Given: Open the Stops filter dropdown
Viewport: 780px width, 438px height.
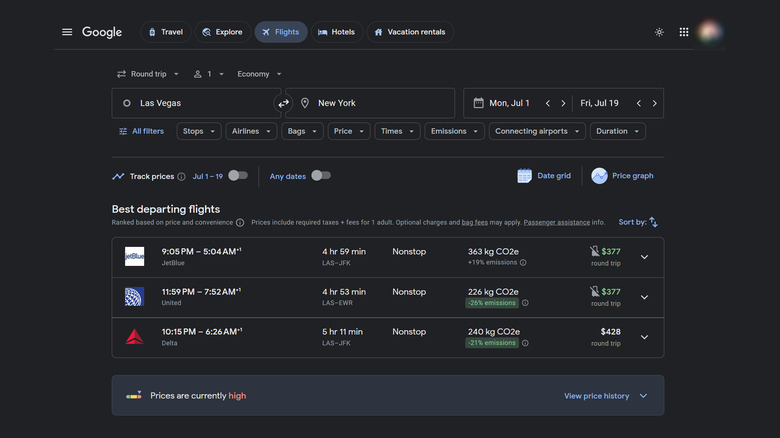Looking at the screenshot, I should click(x=198, y=131).
